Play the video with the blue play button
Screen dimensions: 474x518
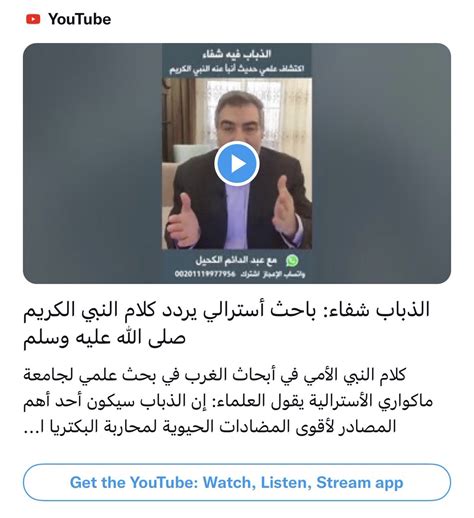[x=237, y=163]
